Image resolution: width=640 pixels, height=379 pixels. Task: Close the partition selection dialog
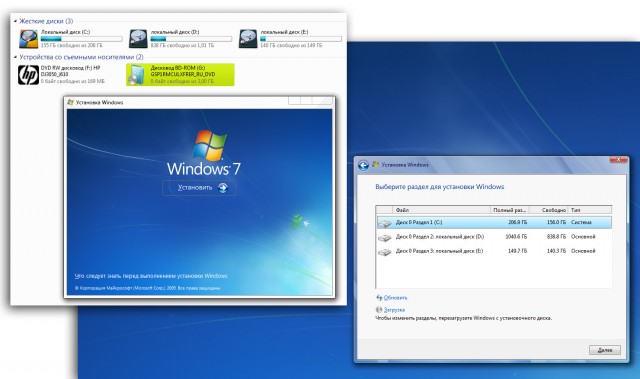tap(618, 160)
